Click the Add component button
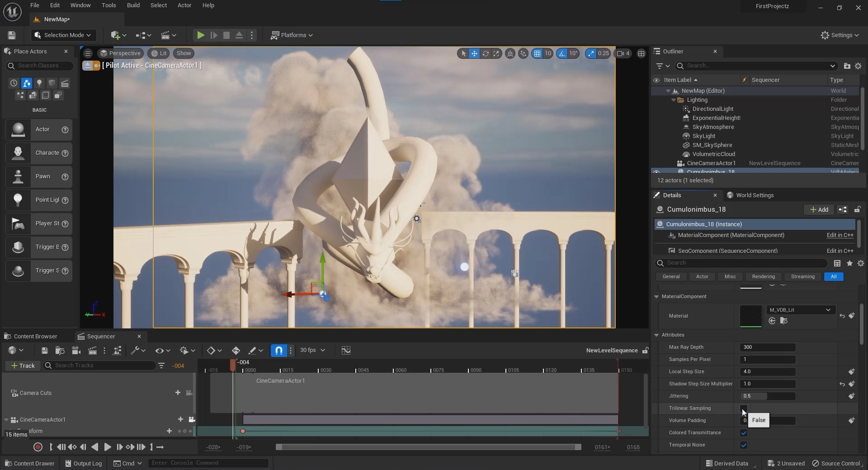Screen dimensions: 868x470 tap(819, 209)
